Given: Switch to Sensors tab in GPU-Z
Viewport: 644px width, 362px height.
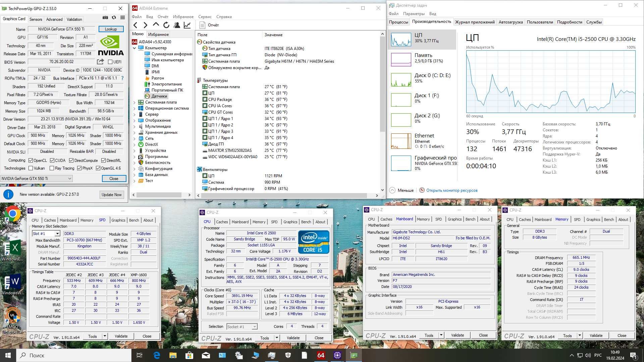Looking at the screenshot, I should [36, 19].
